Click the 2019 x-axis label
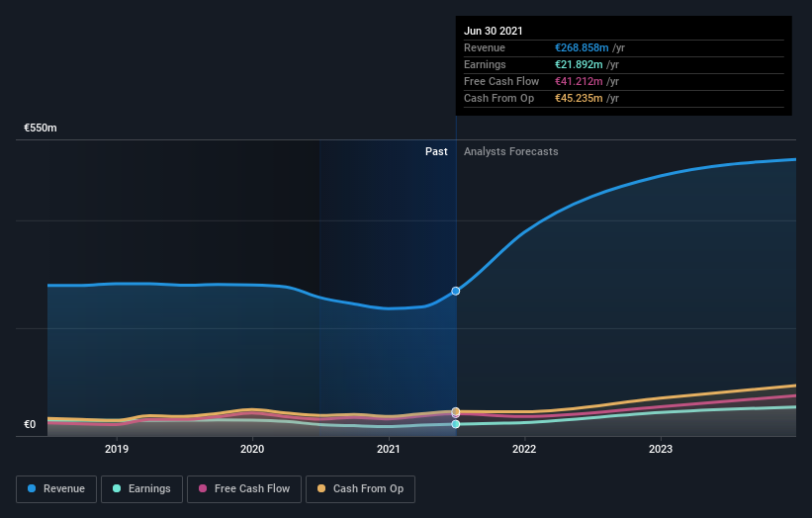Screen dimensions: 812x518 (117, 449)
